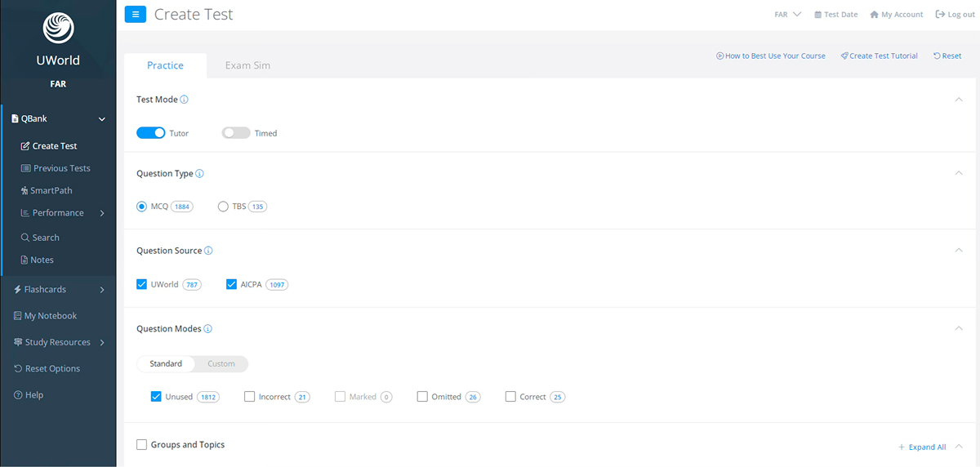
Task: Open the FAR course dropdown
Action: tap(787, 15)
